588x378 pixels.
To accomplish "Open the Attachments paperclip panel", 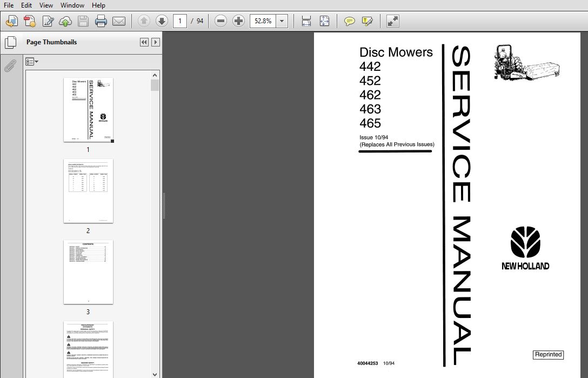I will [10, 65].
